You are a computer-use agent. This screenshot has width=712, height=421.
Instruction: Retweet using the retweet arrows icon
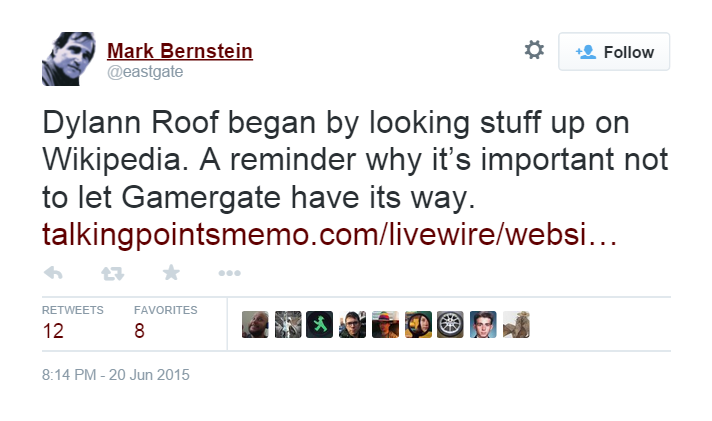(x=112, y=273)
